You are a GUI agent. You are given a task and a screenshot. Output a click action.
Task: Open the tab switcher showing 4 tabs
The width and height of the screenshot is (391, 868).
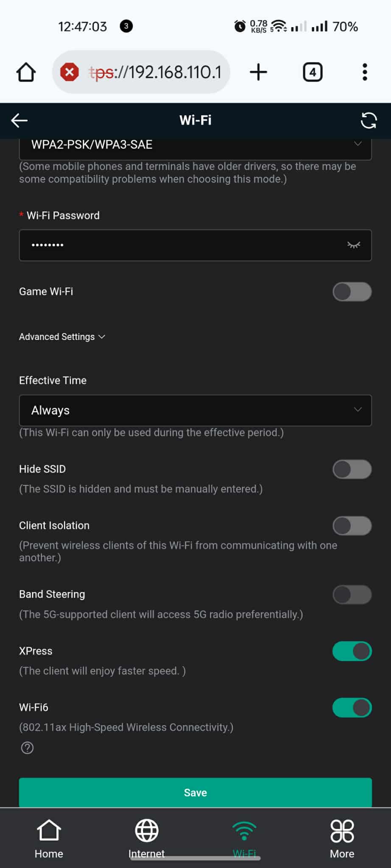click(313, 72)
